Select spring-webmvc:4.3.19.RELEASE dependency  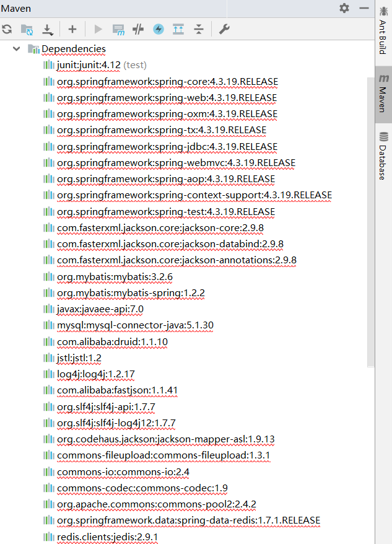(169, 163)
